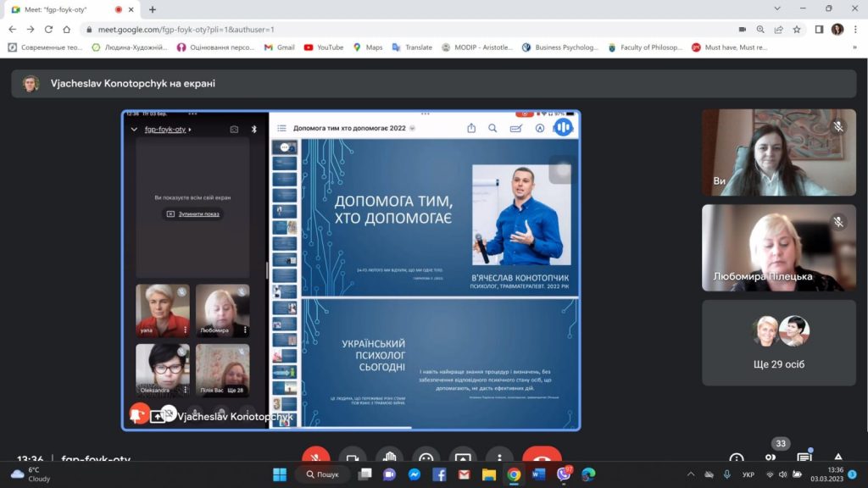Click the 'Ще 29 осіб' participants tile
Image resolution: width=868 pixels, height=488 pixels.
tap(778, 343)
